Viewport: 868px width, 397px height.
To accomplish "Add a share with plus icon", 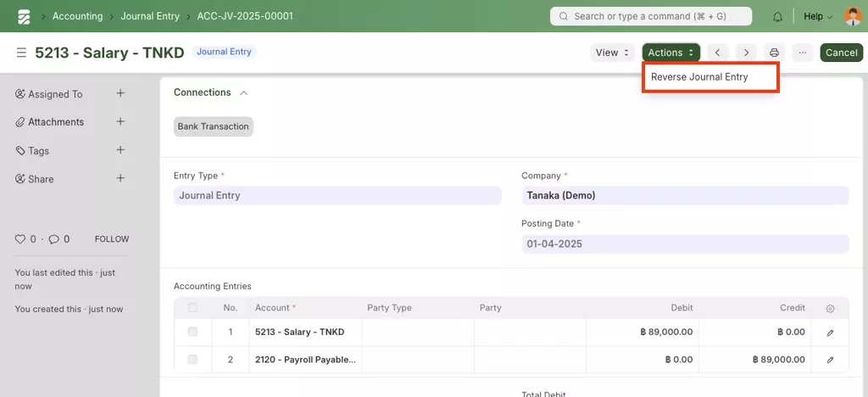I will tap(120, 178).
